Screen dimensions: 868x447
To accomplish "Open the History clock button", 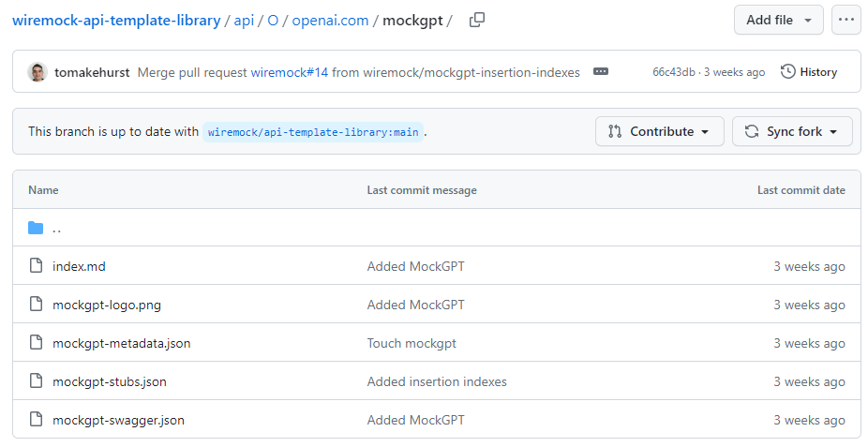I will tap(809, 72).
